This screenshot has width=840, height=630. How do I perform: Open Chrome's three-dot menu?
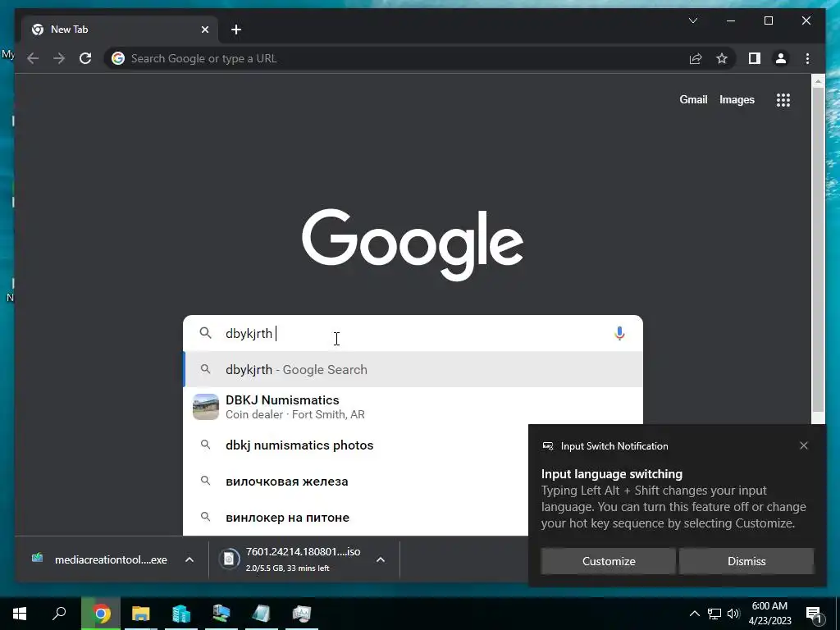807,58
